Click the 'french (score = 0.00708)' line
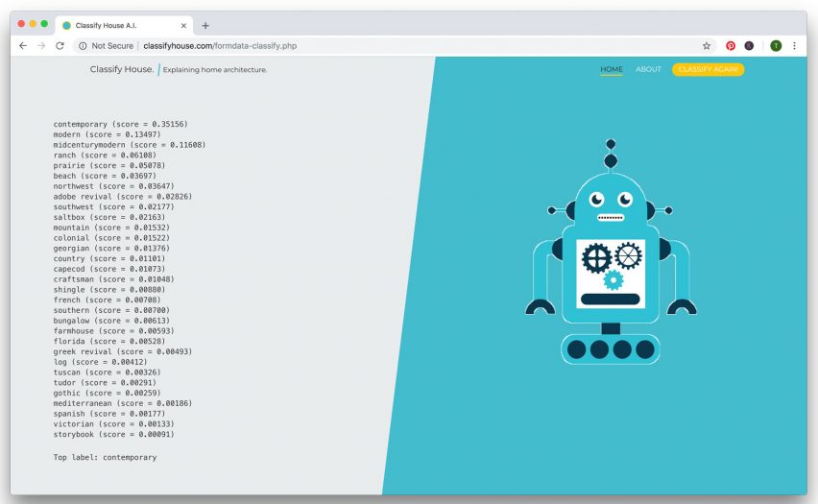 pos(107,300)
